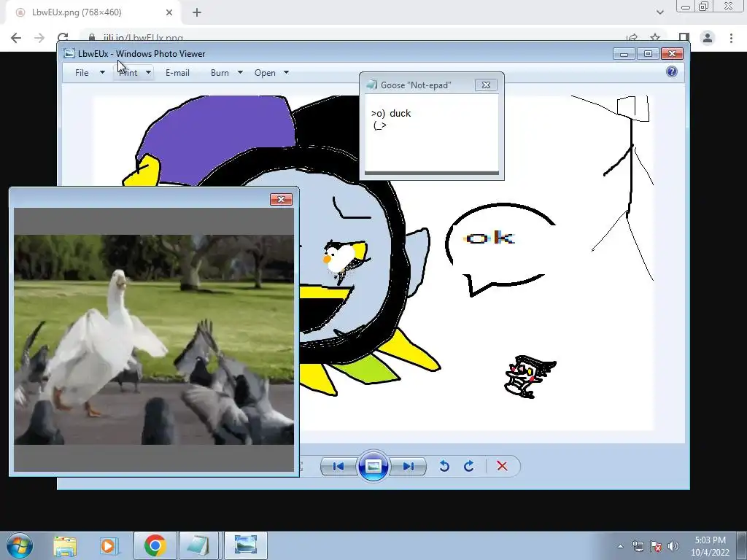Rotate image clockwise
This screenshot has width=747, height=560.
pyautogui.click(x=469, y=466)
